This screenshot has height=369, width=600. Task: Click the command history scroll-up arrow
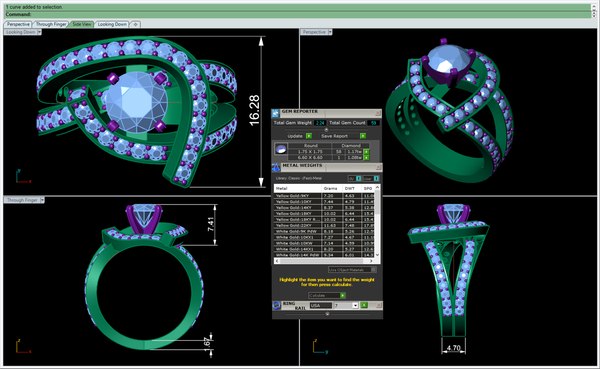594,7
